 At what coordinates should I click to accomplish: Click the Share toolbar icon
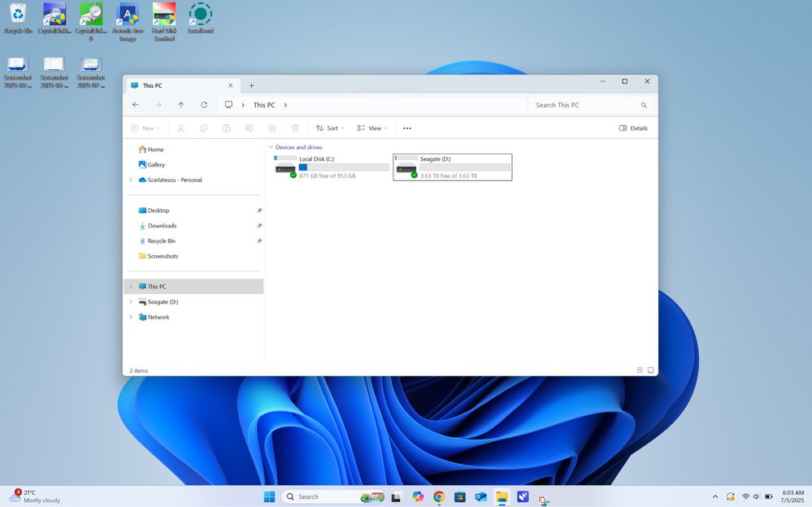(x=272, y=128)
